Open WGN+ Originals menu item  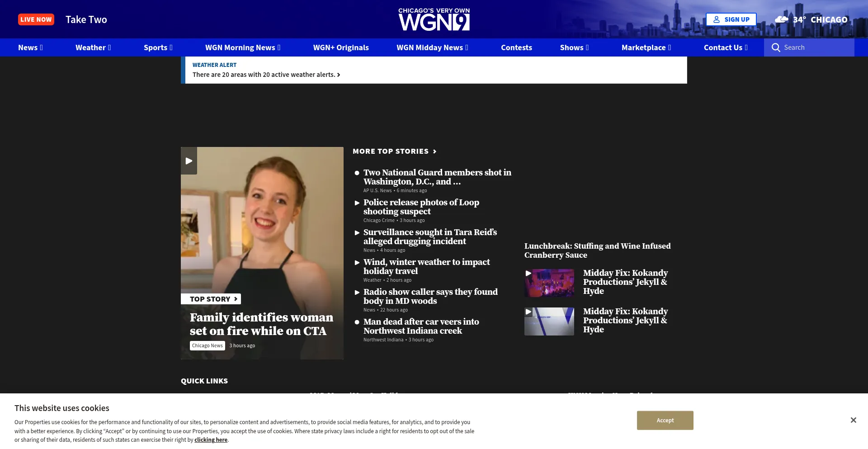tap(341, 47)
